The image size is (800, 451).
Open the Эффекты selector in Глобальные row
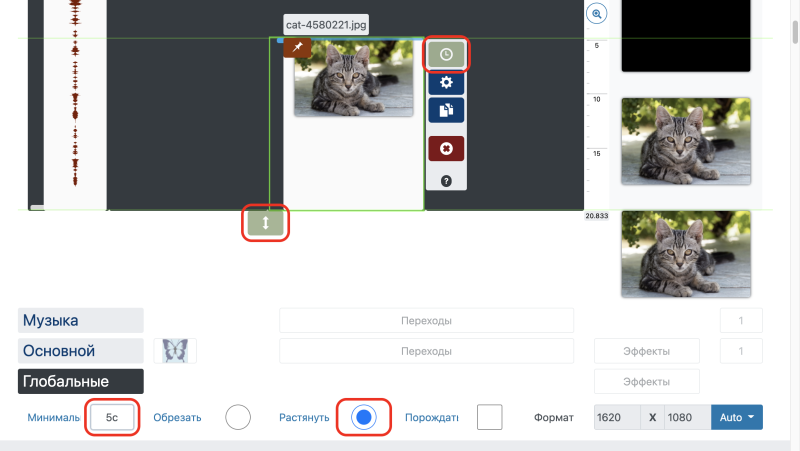(x=646, y=382)
